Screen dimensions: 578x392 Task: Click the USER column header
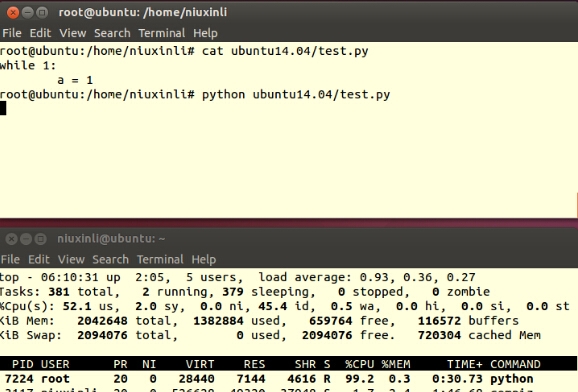tap(55, 364)
